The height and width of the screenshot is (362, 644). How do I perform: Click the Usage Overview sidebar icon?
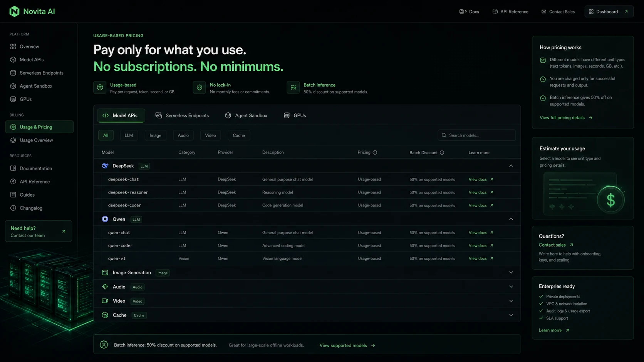click(x=13, y=140)
